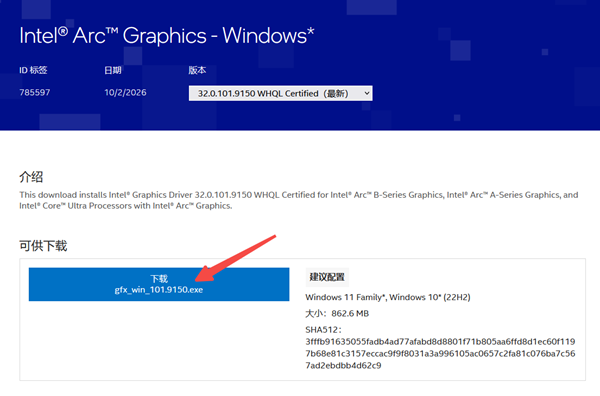This screenshot has height=396, width=600.
Task: Click the 日期 label
Action: coord(113,70)
